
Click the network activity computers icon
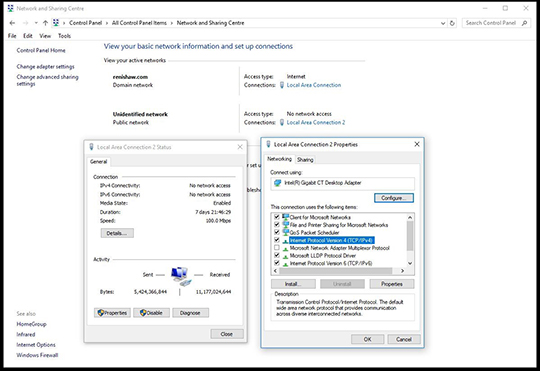(x=181, y=276)
